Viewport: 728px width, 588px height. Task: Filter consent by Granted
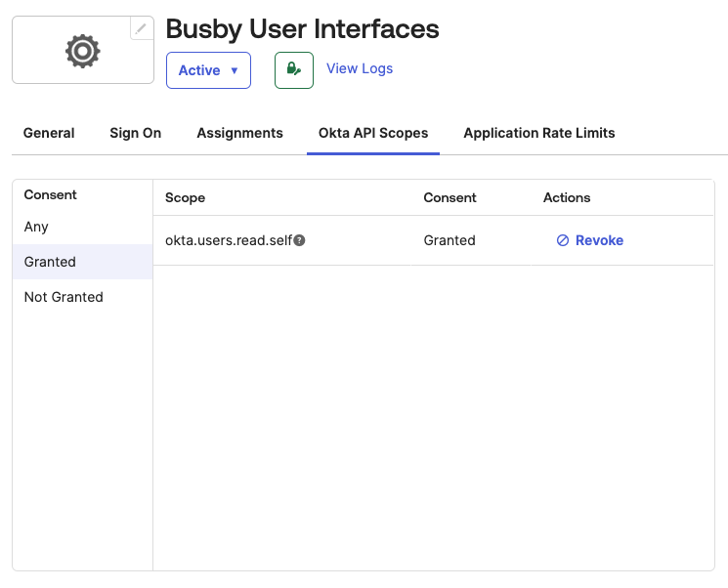click(82, 262)
